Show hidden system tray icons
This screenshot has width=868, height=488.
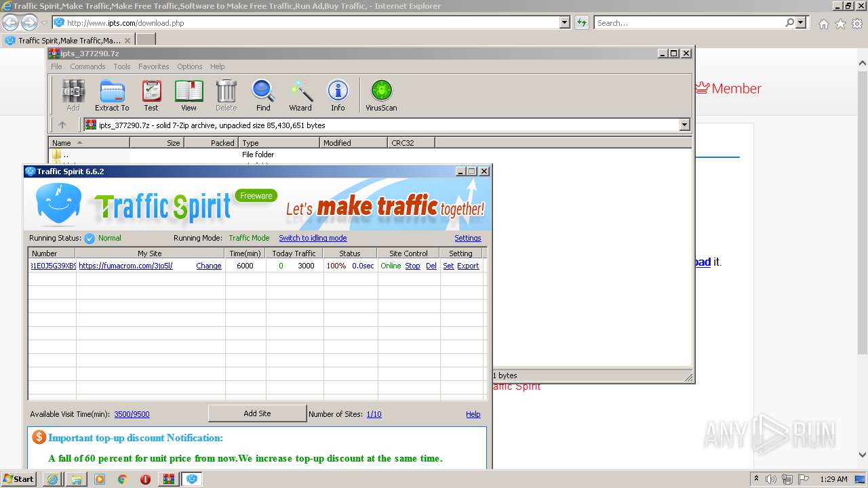(x=756, y=479)
